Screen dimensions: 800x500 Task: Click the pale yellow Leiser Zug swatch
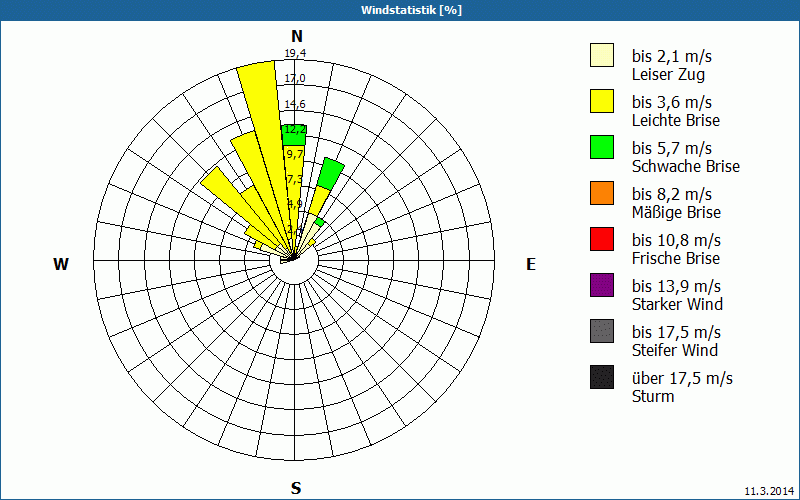(x=602, y=55)
